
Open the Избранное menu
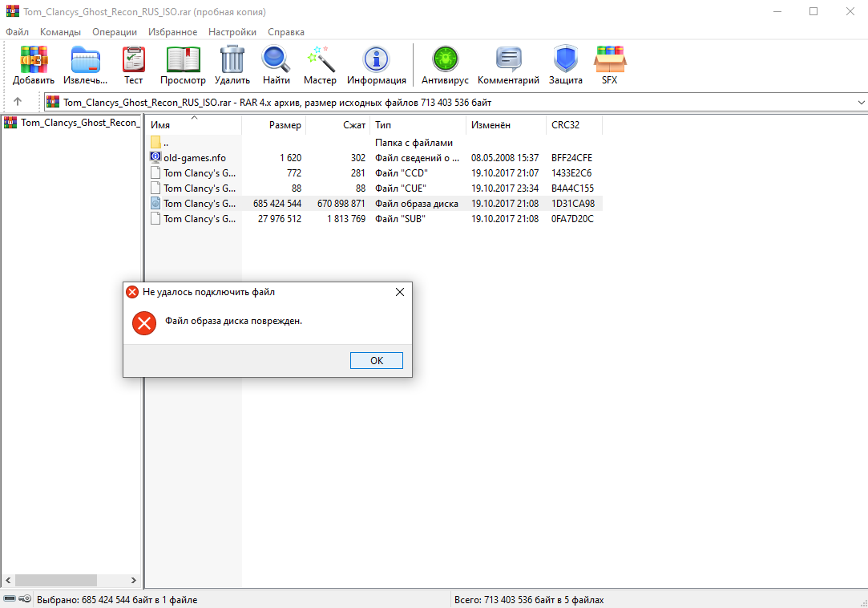[172, 32]
